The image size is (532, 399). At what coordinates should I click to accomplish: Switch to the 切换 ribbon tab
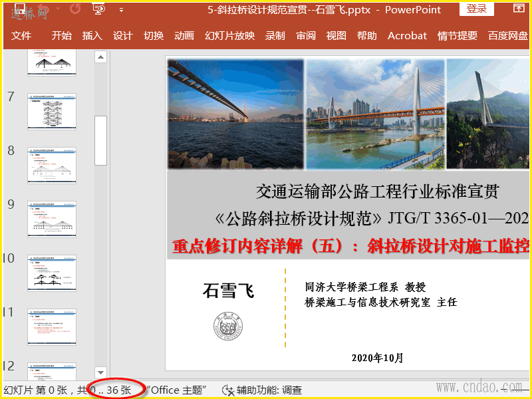pyautogui.click(x=154, y=36)
